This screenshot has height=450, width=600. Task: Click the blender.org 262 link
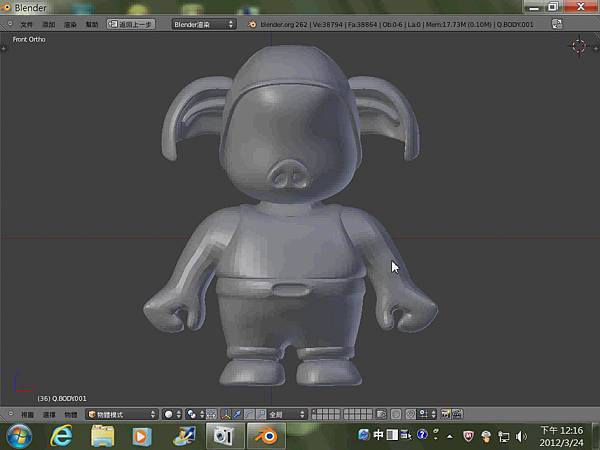click(281, 23)
